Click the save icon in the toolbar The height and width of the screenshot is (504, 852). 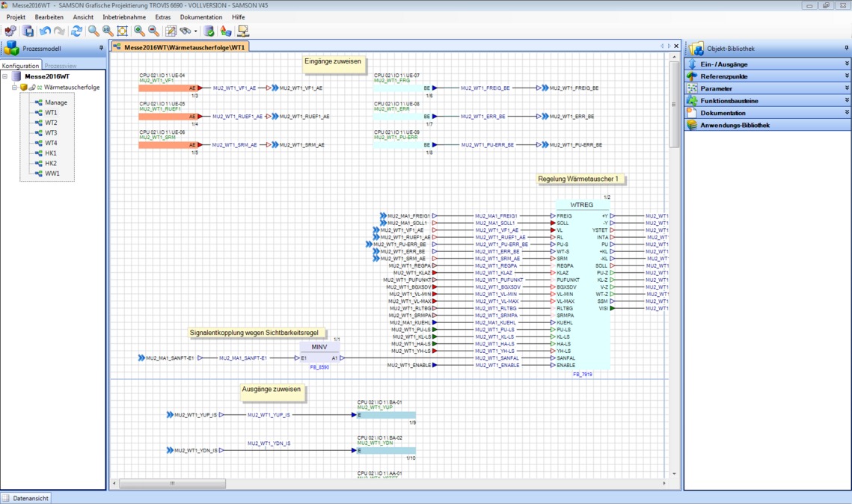click(x=28, y=31)
